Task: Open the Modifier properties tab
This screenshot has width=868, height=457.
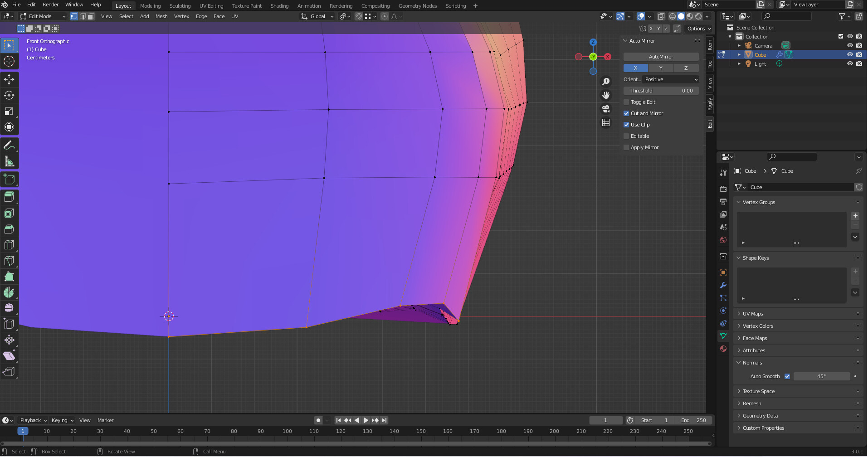Action: point(723,285)
